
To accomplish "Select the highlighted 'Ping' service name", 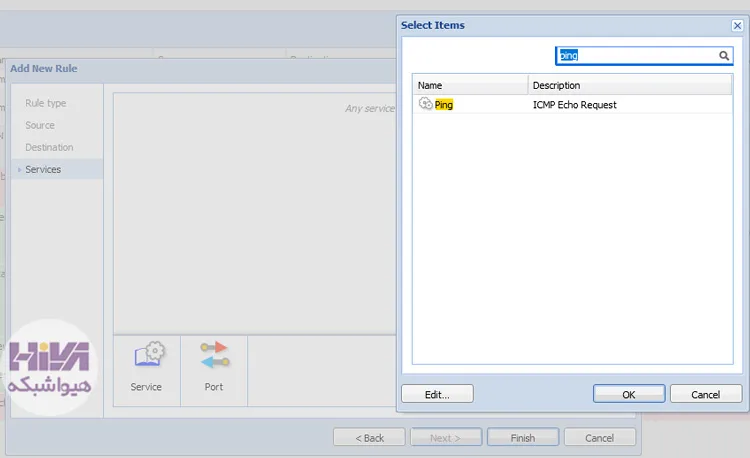I will [x=443, y=105].
